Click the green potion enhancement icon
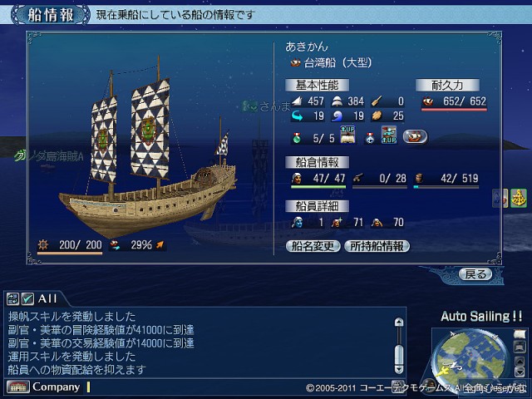Viewport: 532px width, 399px height. (x=297, y=138)
